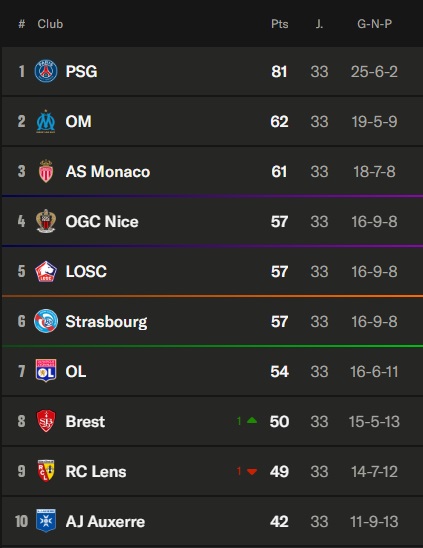Click the green up arrow beside Brest
423x548 pixels.
click(252, 420)
